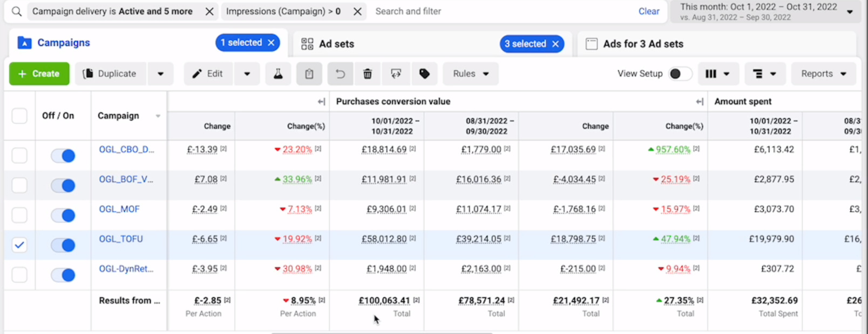This screenshot has height=334, width=868.
Task: Click the 47.94% change value
Action: (x=676, y=239)
